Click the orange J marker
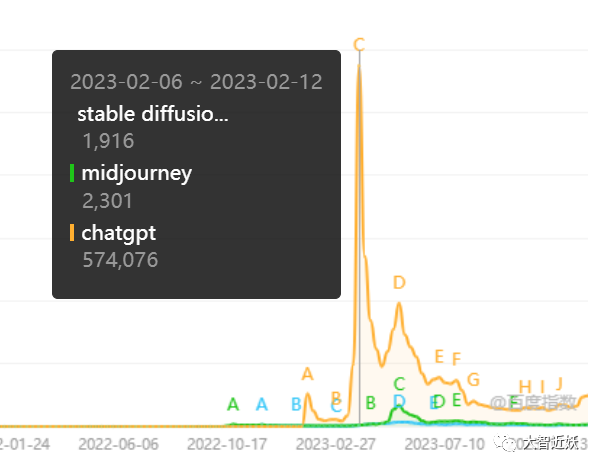This screenshot has height=468, width=597. (x=559, y=383)
